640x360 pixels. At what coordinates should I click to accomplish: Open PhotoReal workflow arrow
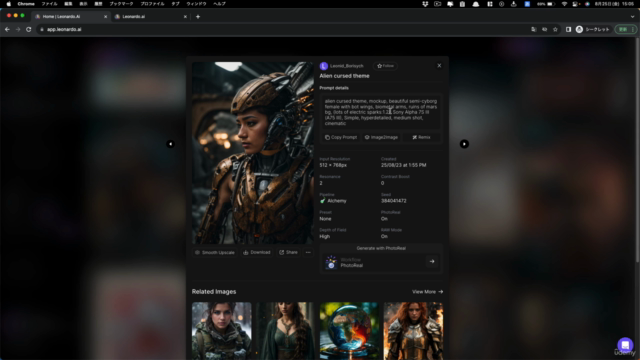point(432,262)
